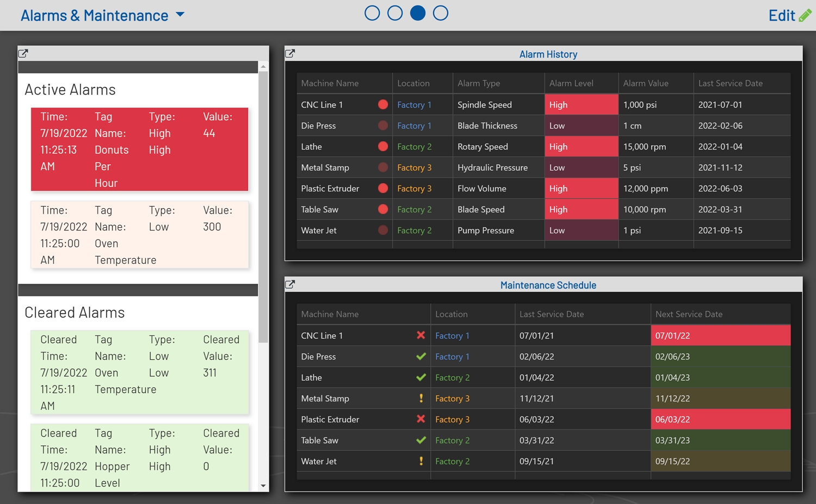Open Maintenance Schedule panel pop-out icon

click(x=290, y=284)
